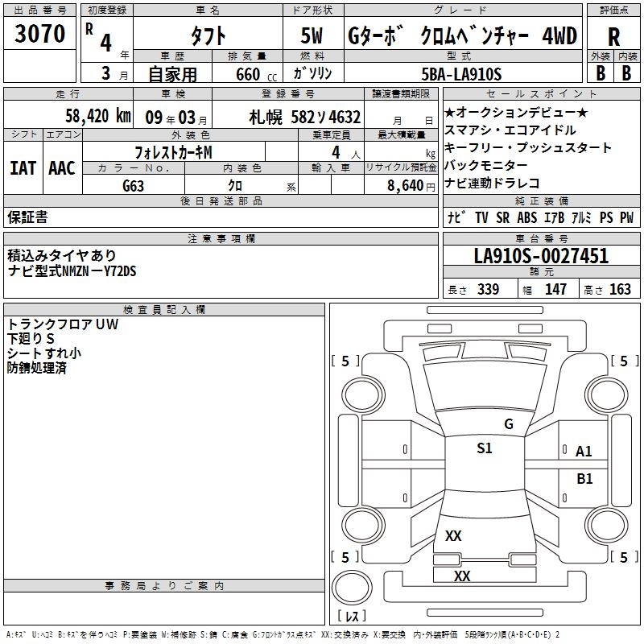Click inspector note トランクフロアUW

click(63, 324)
